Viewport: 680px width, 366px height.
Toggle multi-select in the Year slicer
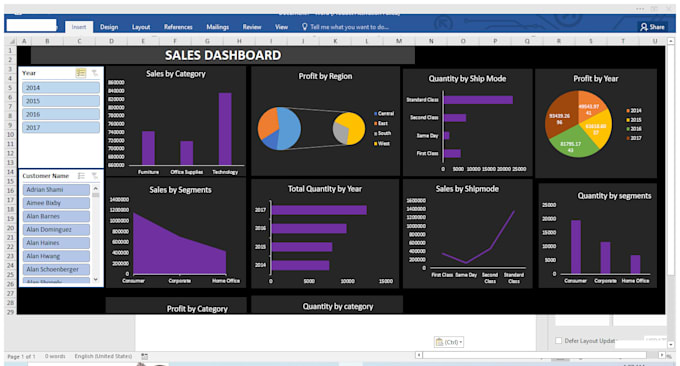81,73
